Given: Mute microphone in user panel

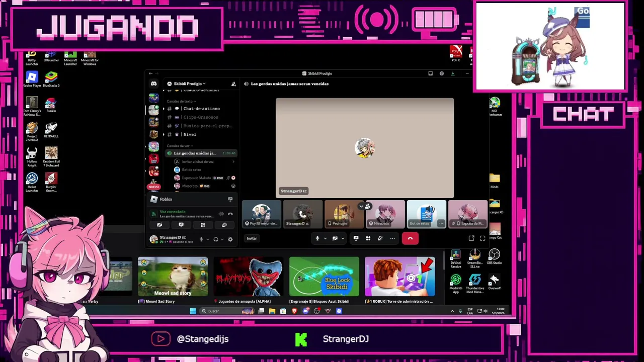Looking at the screenshot, I should click(201, 239).
